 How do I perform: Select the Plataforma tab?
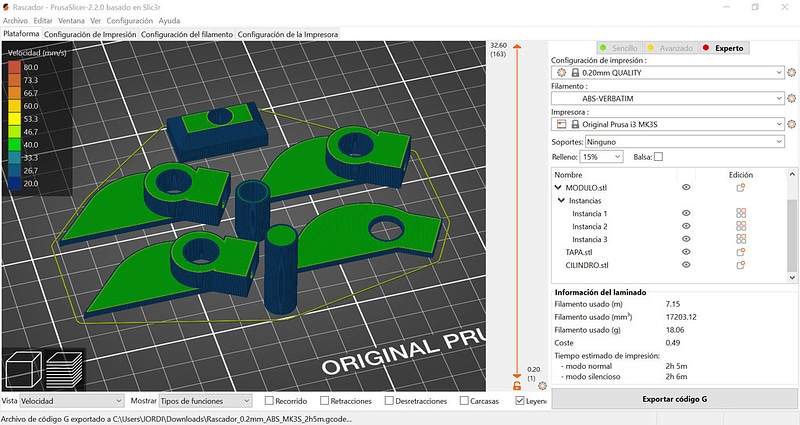click(x=21, y=34)
